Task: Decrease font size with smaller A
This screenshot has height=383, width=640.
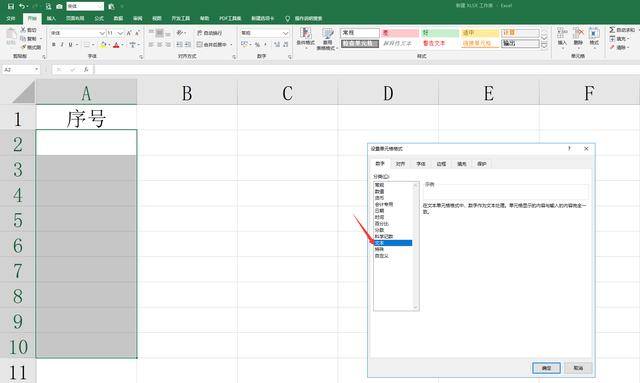Action: point(137,33)
